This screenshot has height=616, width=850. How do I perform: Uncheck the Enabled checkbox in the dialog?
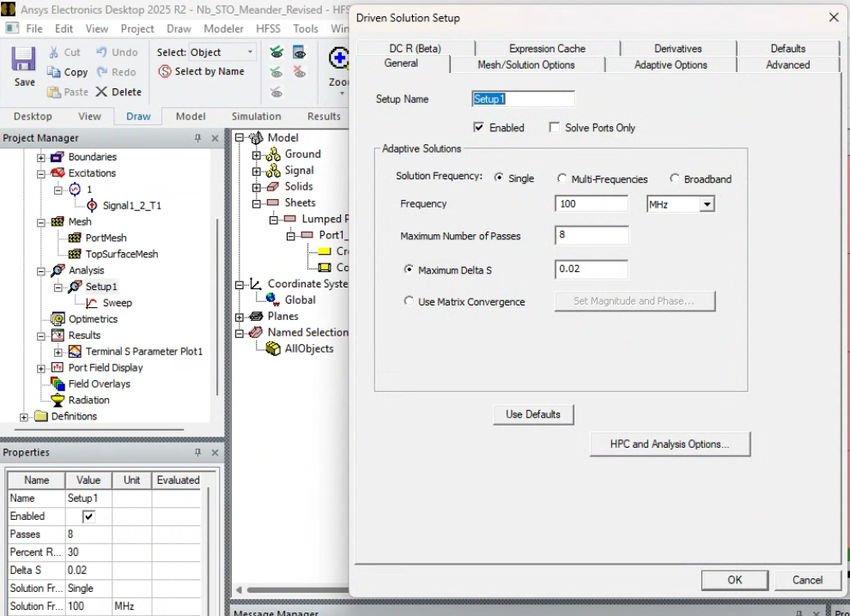click(478, 128)
